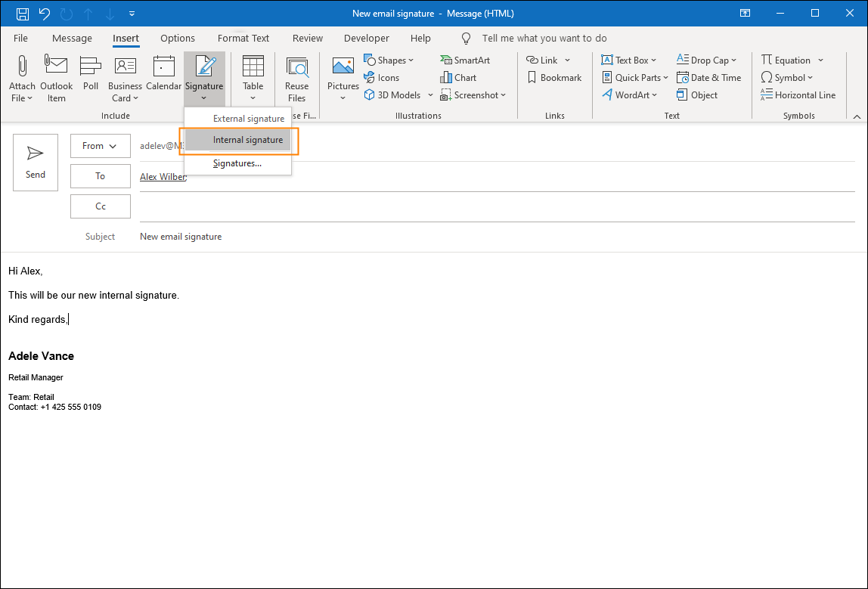Open the From dropdown
Image resolution: width=868 pixels, height=589 pixels.
click(100, 146)
